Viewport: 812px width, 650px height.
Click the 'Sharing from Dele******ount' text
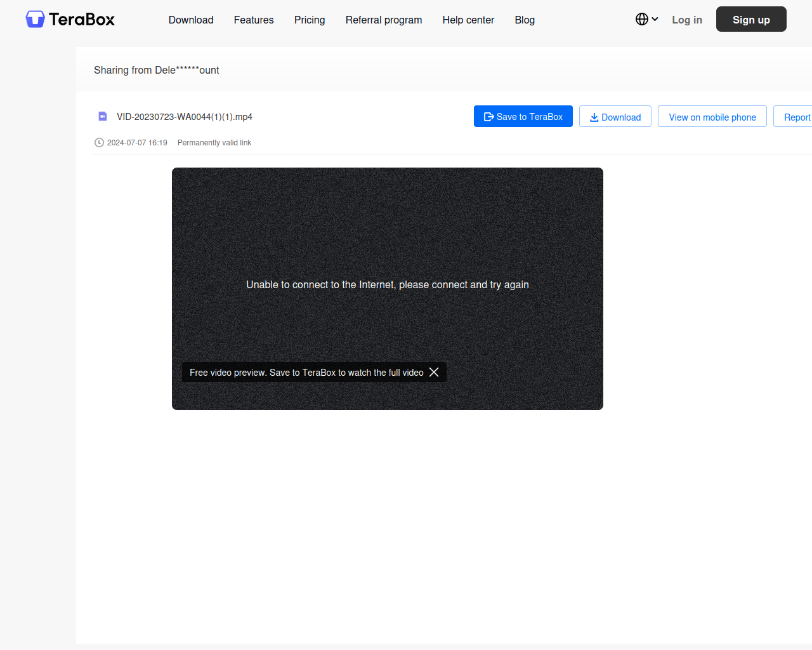(157, 70)
